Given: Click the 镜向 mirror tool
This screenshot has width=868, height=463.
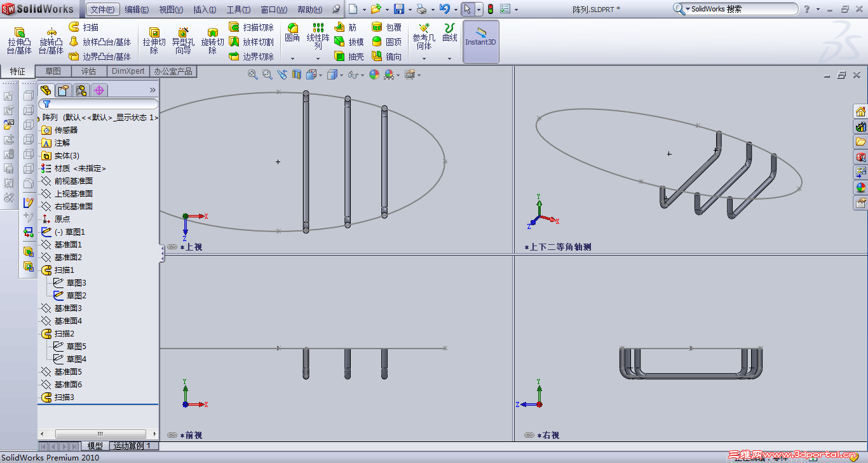Looking at the screenshot, I should click(x=386, y=57).
